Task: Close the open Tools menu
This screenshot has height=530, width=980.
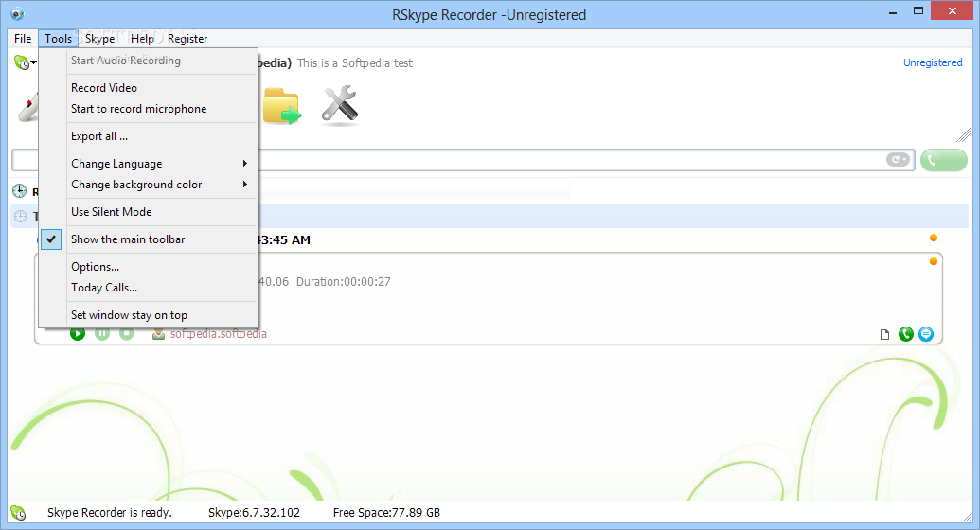Action: click(58, 38)
